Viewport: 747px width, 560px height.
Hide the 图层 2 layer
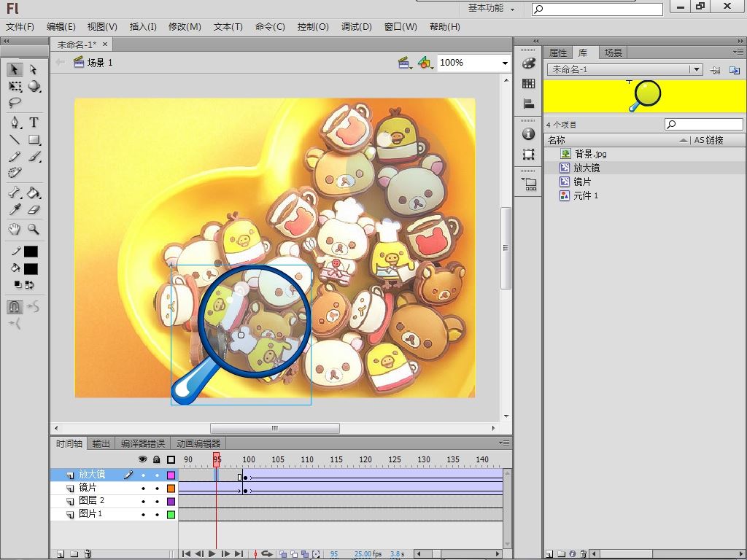tap(143, 502)
